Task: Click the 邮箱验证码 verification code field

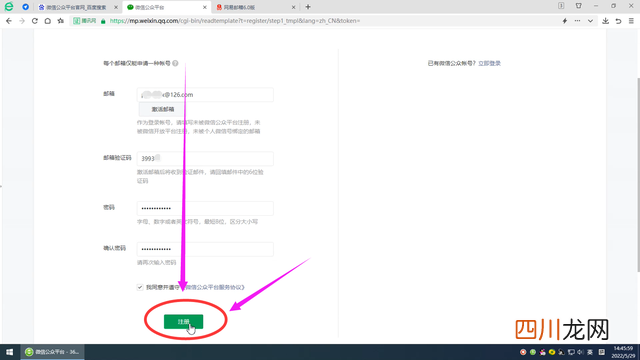Action: coord(205,158)
